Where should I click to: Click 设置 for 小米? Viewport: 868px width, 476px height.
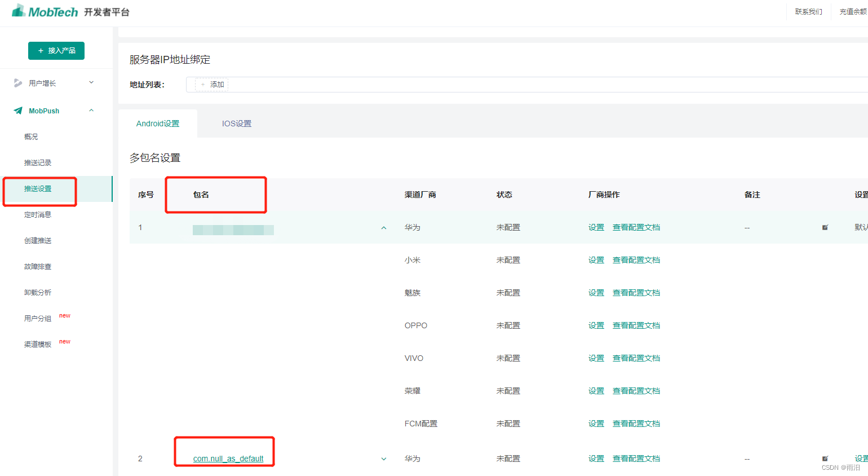tap(596, 260)
